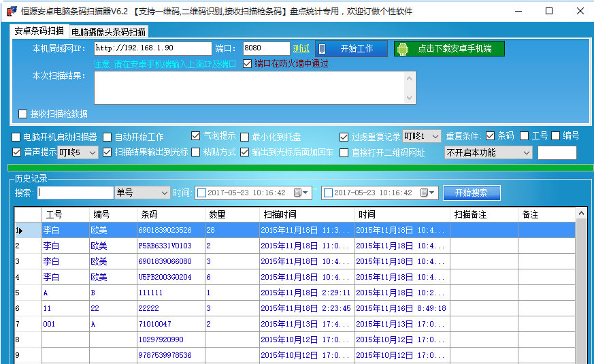Image resolution: width=594 pixels, height=364 pixels.
Task: Click the row indicator arrow of row 1
Action: point(20,231)
